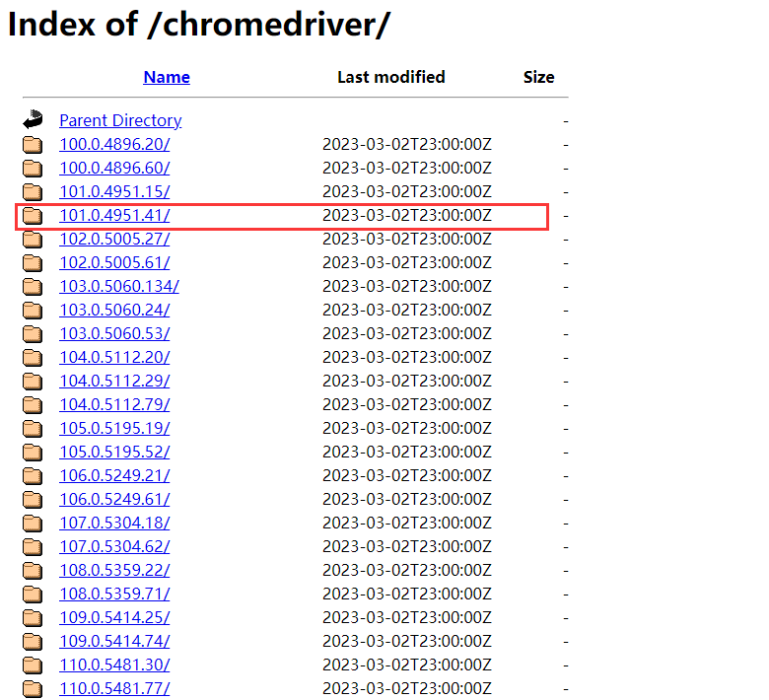Click folder icon beside 108.0.5359.22/
This screenshot has width=769, height=700.
click(33, 571)
